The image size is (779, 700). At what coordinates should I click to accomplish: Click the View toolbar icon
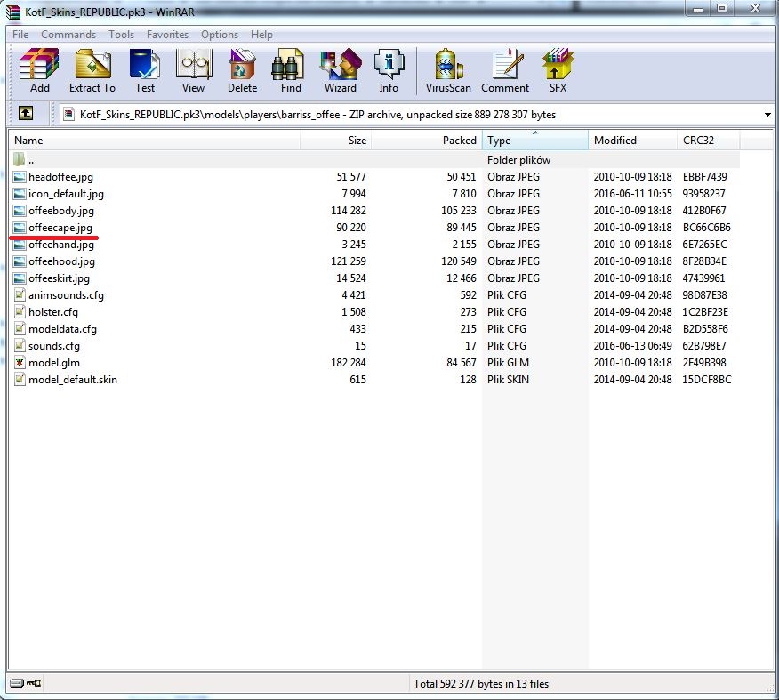tap(193, 71)
